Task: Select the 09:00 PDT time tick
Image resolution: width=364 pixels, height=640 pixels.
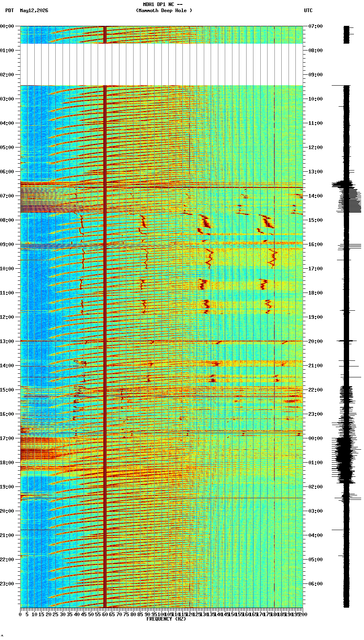Action: [7, 244]
